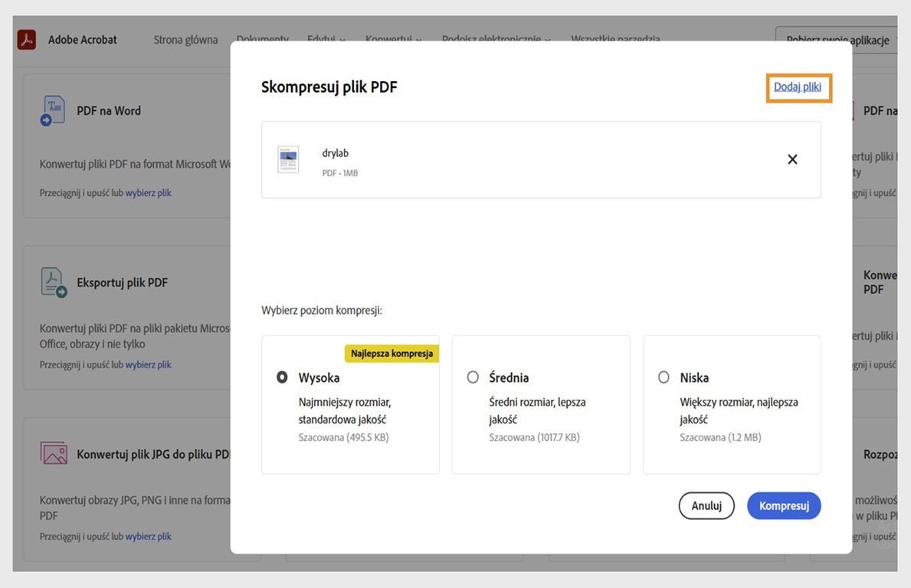Remove the drylab file with X
Screen dimensions: 911x588
792,159
